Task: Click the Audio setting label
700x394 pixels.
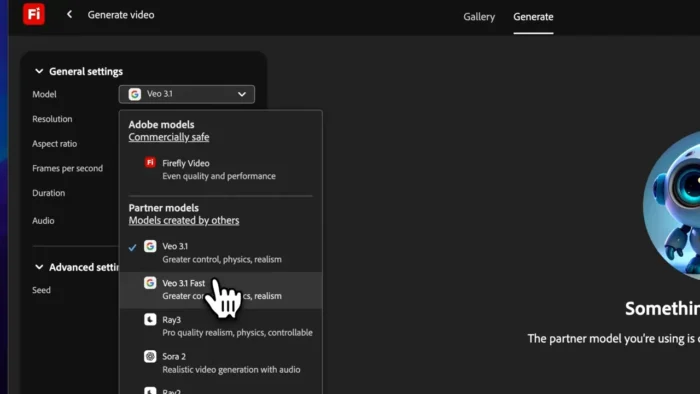Action: point(43,220)
